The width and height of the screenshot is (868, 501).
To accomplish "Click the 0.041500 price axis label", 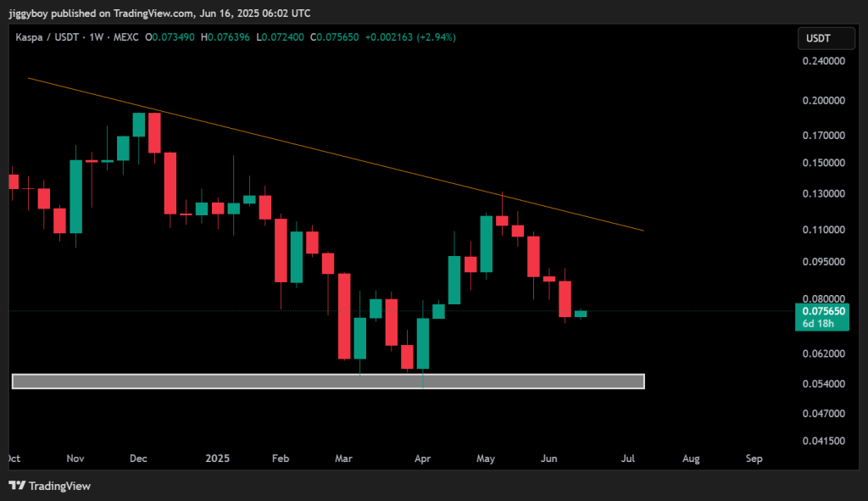I will tap(824, 441).
